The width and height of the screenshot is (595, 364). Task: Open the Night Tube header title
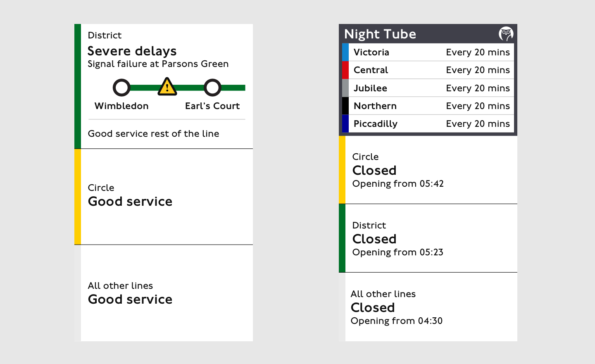tap(380, 34)
